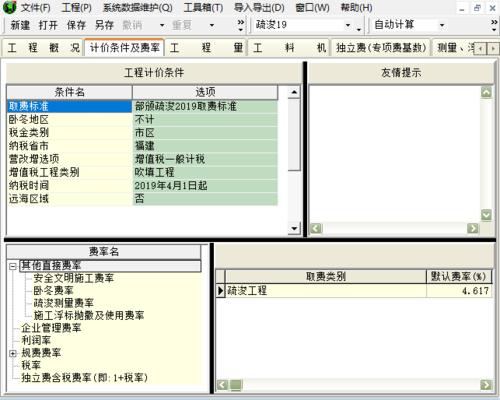This screenshot has height=400, width=500.
Task: Select 独立费含税费率 tree item
Action: click(x=84, y=378)
